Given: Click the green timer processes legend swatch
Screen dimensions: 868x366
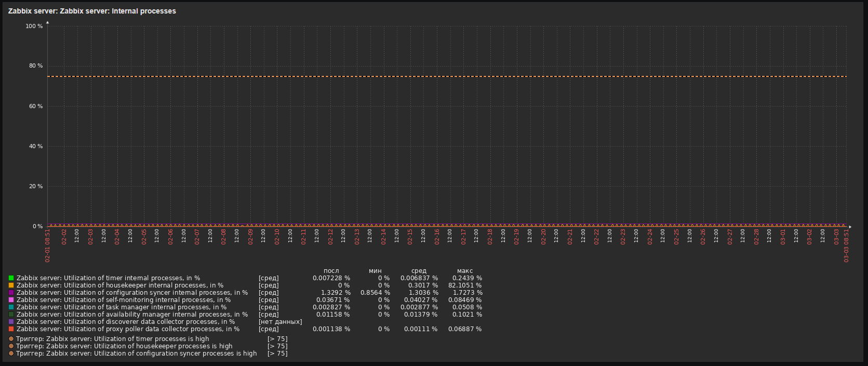Looking at the screenshot, I should 11,278.
